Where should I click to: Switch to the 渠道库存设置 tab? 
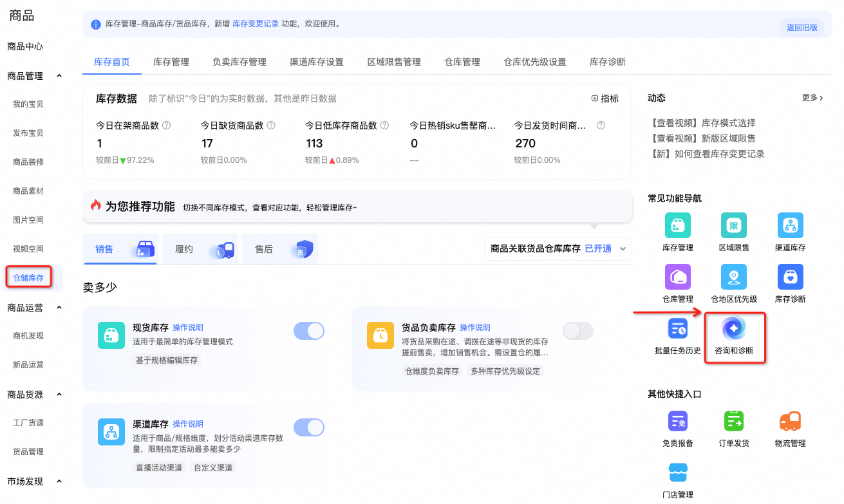(317, 62)
